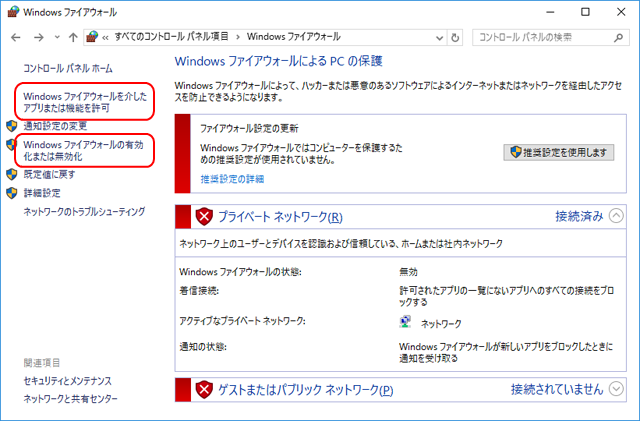This screenshot has height=421, width=640.
Task: Open ネットワークのトラブルシューティング link
Action: (84, 212)
